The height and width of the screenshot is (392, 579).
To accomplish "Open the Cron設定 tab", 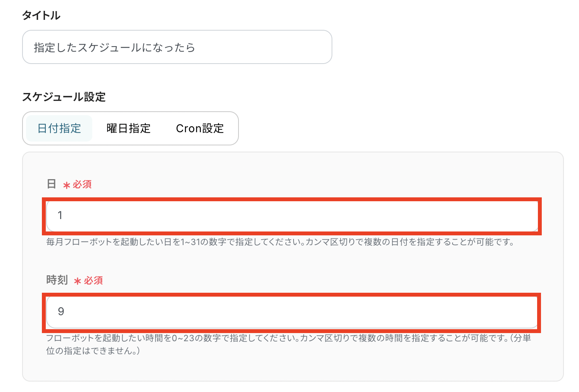I will coord(200,128).
